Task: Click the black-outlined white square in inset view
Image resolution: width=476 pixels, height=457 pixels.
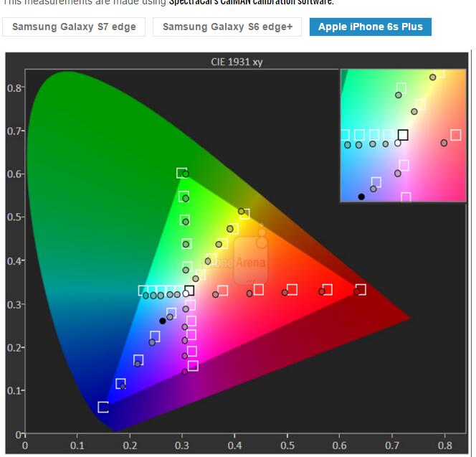Action: (403, 135)
